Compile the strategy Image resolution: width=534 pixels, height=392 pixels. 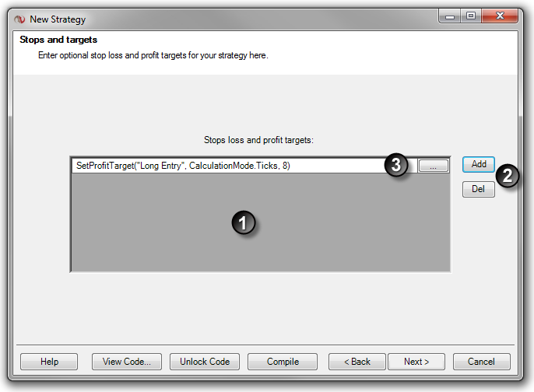tap(283, 362)
